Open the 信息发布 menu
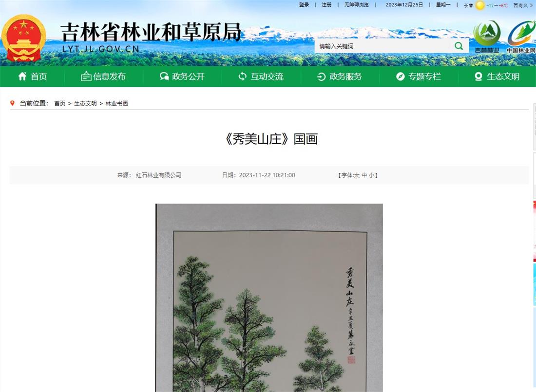The height and width of the screenshot is (392, 536). pos(103,76)
